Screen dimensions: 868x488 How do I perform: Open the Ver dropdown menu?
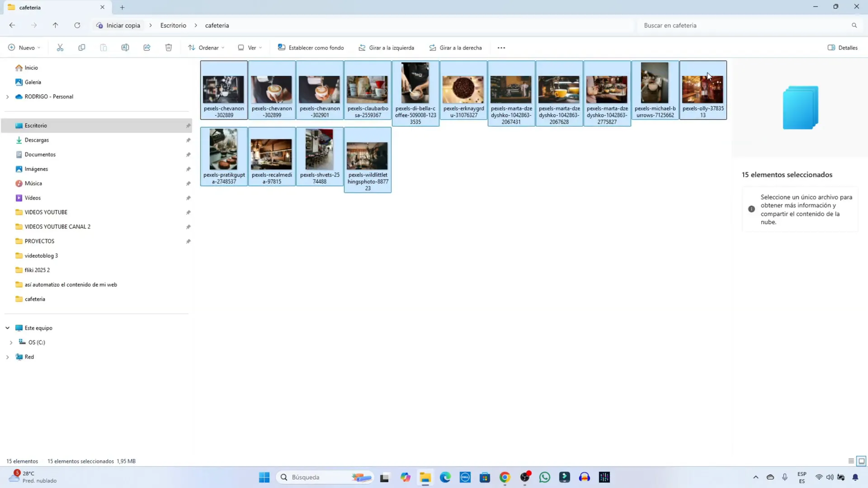[x=250, y=48]
